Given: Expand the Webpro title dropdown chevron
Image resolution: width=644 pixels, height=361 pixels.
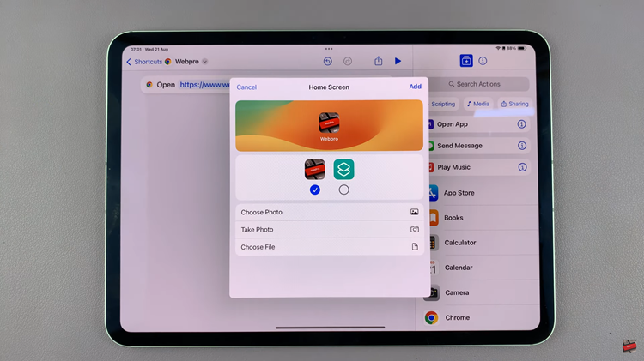Looking at the screenshot, I should point(204,62).
